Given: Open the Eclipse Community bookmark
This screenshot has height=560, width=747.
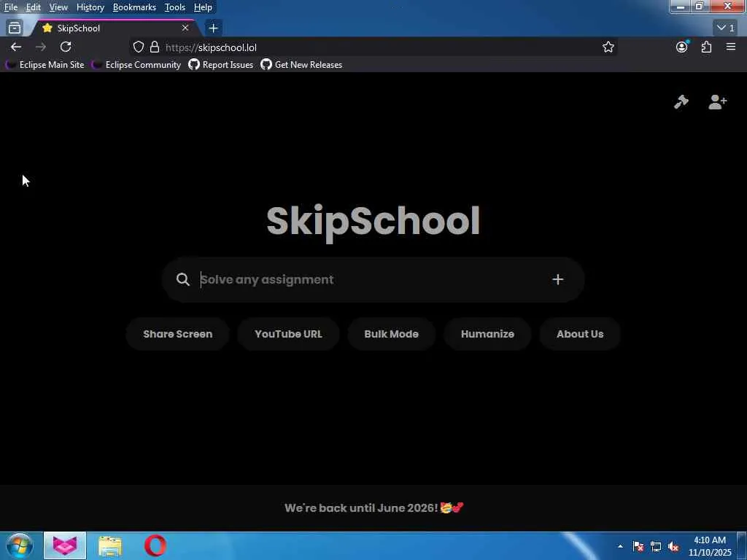Looking at the screenshot, I should tap(136, 65).
